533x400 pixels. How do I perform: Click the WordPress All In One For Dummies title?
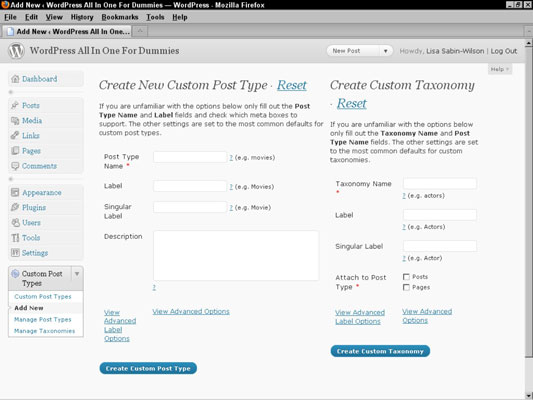(x=104, y=51)
